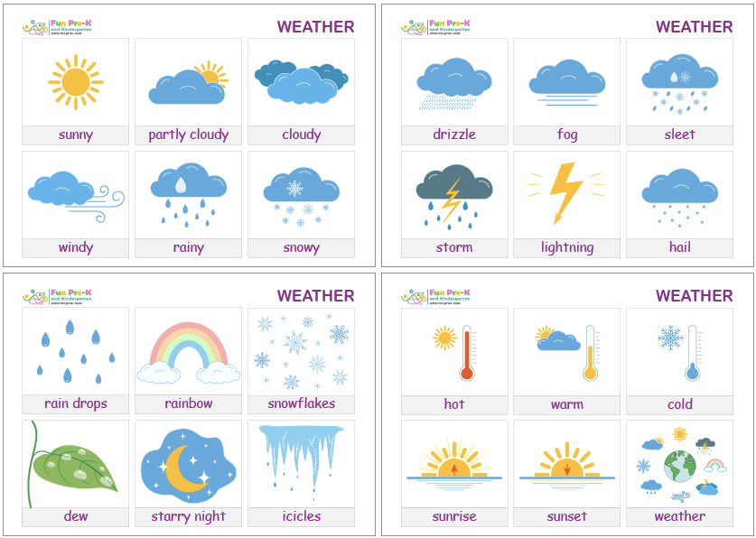This screenshot has height=538, width=756.
Task: Select the icicles illustration
Action: coord(301,460)
